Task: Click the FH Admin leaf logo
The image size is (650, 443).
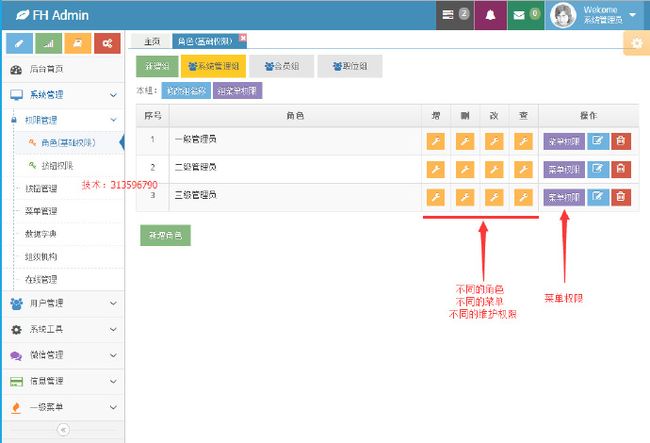Action: 52,15
